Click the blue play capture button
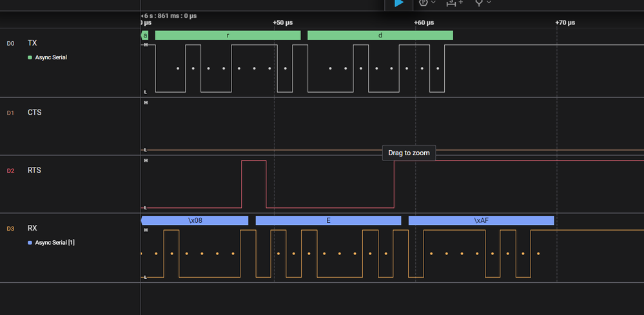The width and height of the screenshot is (644, 315). coord(399,3)
